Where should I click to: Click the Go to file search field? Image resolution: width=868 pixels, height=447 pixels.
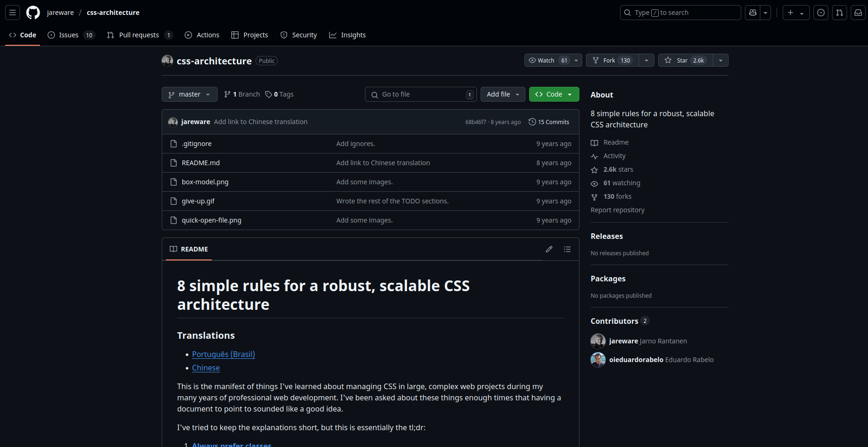pos(420,94)
